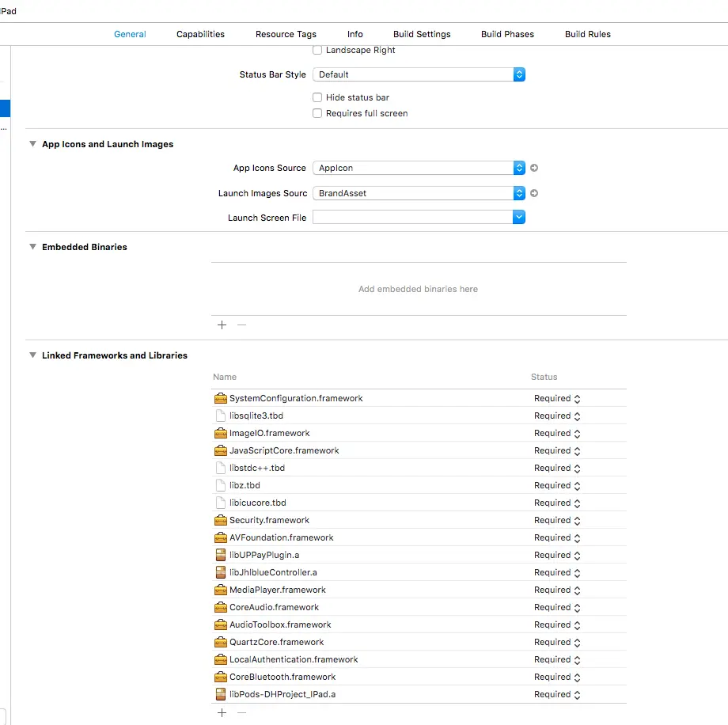Select libJhlblueController.a library icon
Image resolution: width=728 pixels, height=725 pixels.
(x=221, y=572)
